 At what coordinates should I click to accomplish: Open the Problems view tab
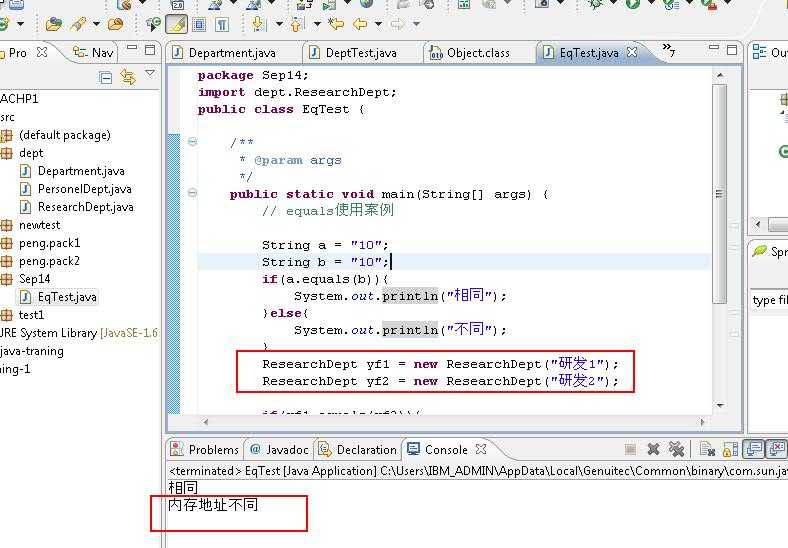click(x=205, y=449)
